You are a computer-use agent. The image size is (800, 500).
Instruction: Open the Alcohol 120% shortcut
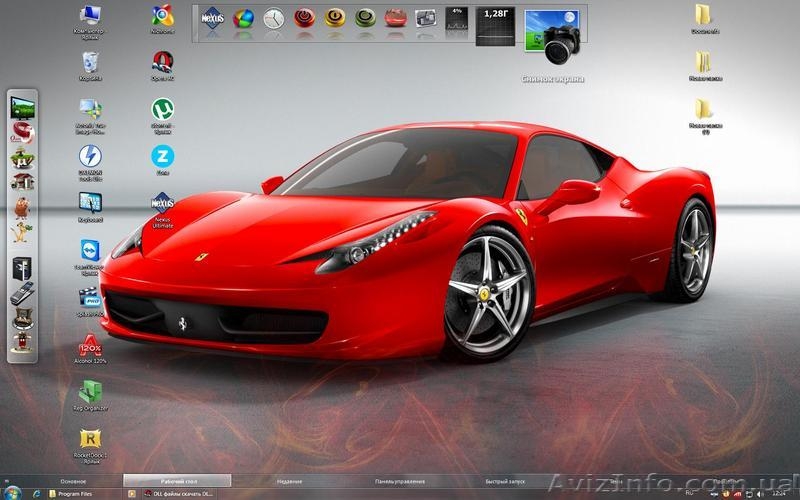(90, 346)
